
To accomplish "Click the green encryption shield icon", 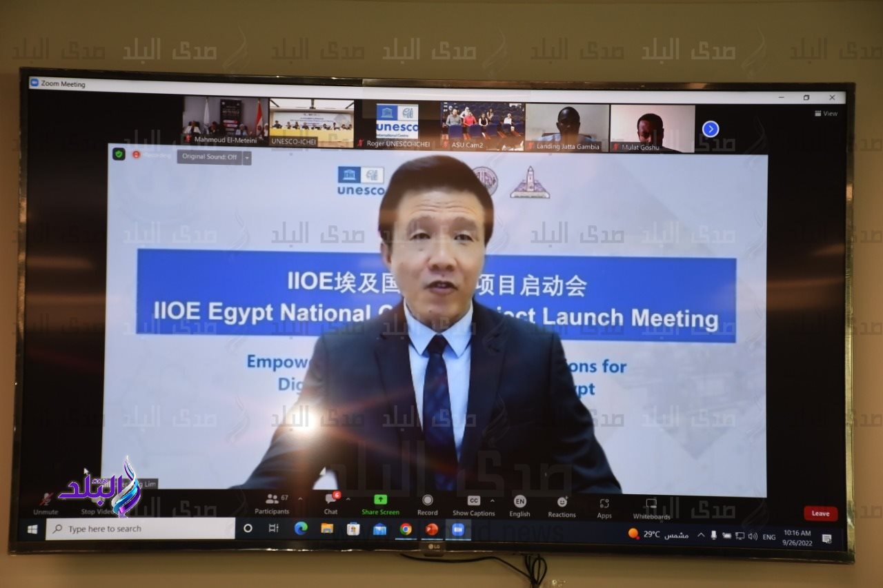I will coord(119,154).
